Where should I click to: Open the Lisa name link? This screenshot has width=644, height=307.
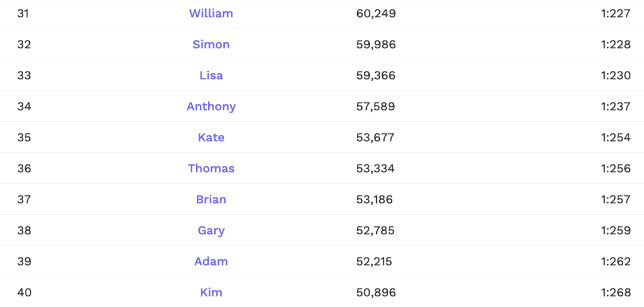tap(211, 75)
